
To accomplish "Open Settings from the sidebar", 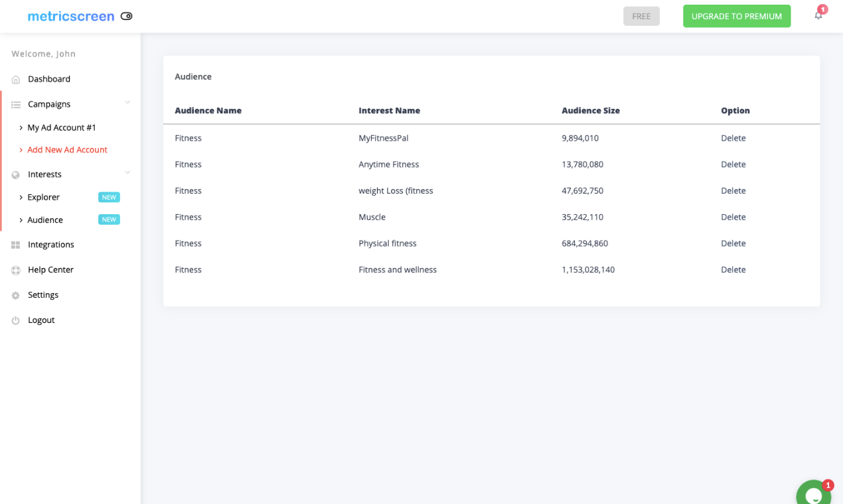I will click(43, 295).
